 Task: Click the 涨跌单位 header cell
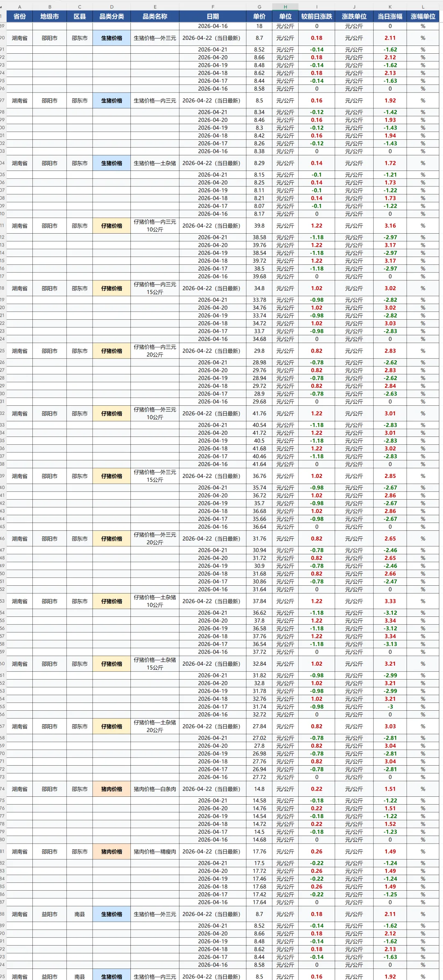tap(354, 16)
